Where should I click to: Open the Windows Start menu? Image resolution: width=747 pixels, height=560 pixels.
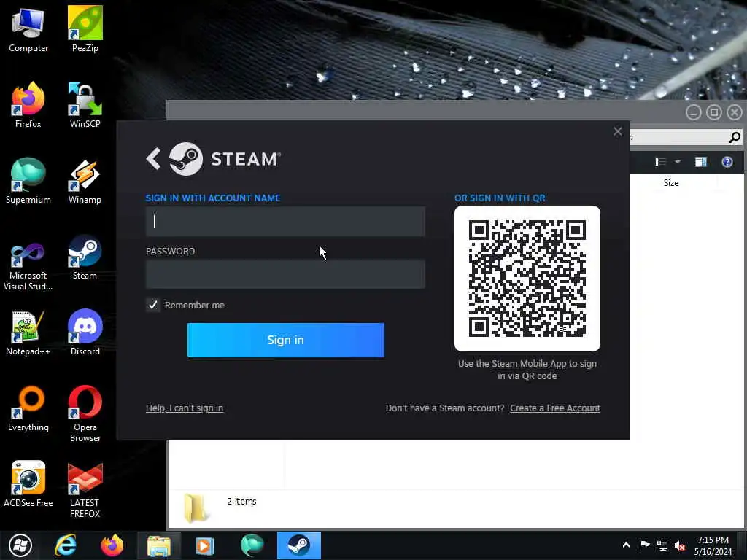tap(20, 545)
